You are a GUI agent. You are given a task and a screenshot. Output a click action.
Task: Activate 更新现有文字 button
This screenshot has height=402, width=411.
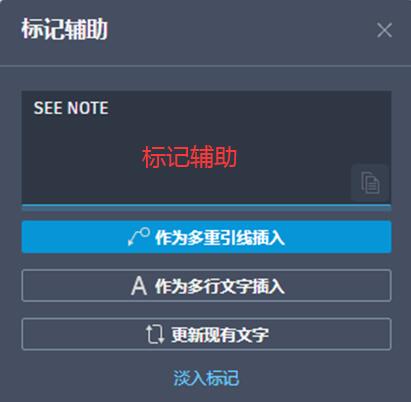click(206, 334)
